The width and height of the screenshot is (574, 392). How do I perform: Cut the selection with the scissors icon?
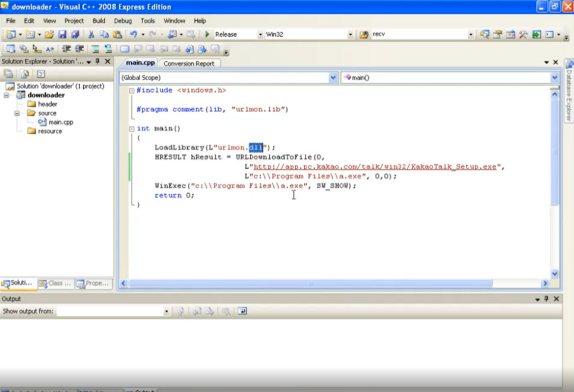[x=91, y=34]
